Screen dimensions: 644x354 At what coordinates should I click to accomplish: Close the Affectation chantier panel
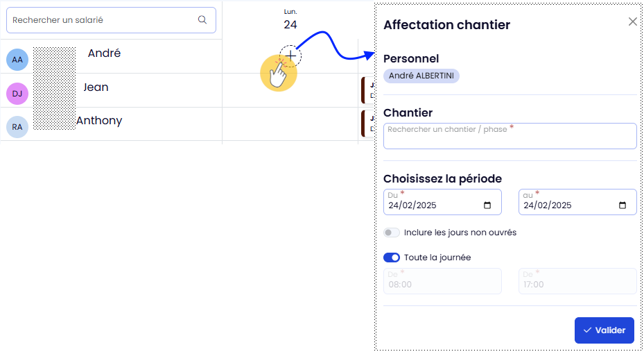[632, 22]
